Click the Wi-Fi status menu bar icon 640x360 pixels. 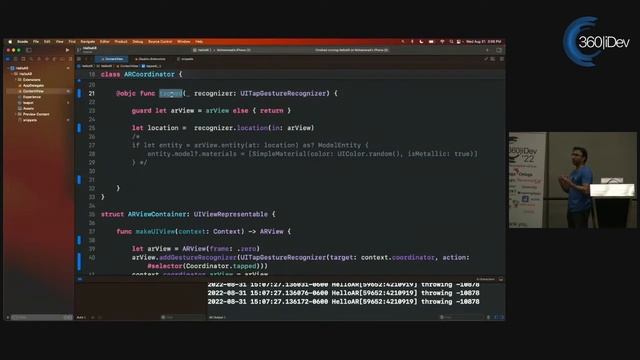(x=442, y=42)
